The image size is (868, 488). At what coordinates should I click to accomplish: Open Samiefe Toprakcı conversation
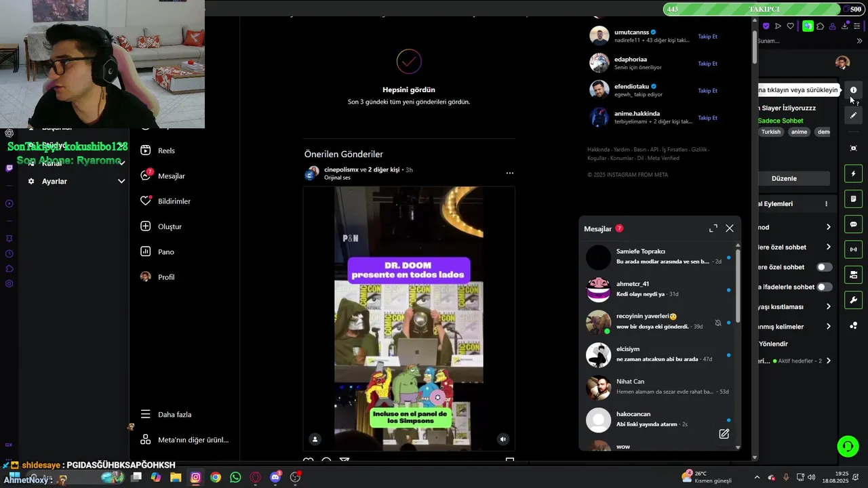coord(658,257)
